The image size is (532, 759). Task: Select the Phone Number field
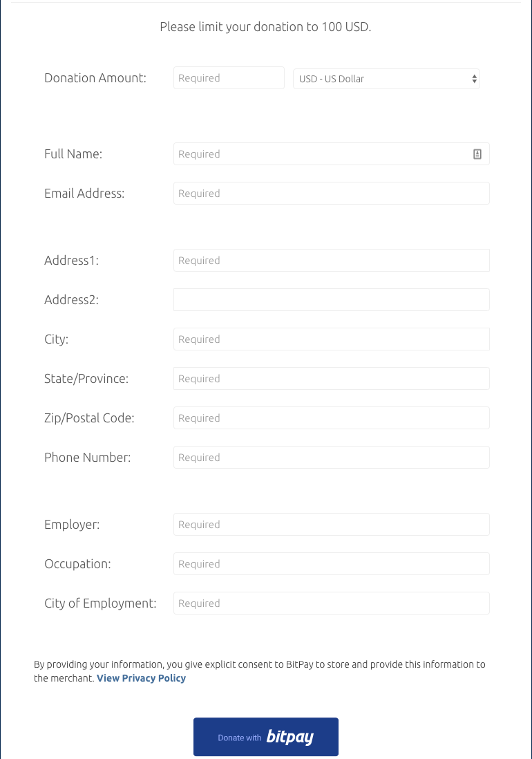click(332, 458)
